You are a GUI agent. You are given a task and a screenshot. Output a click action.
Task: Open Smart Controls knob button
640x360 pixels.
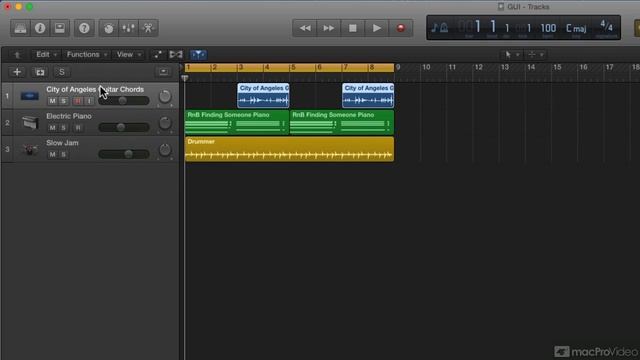[109, 28]
